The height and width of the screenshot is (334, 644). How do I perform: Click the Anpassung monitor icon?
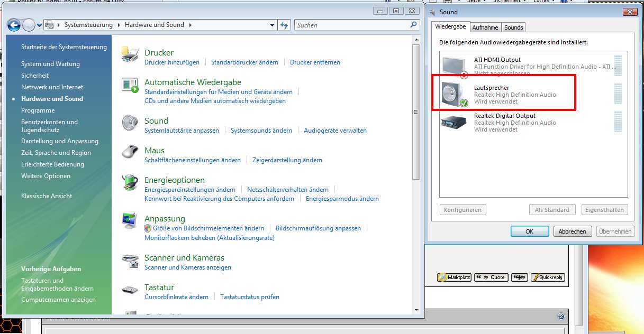tap(130, 221)
